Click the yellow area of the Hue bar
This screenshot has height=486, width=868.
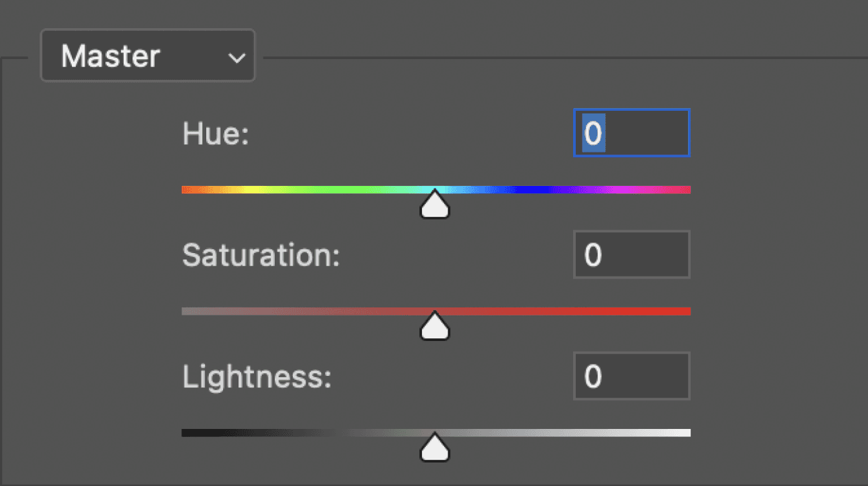point(249,190)
